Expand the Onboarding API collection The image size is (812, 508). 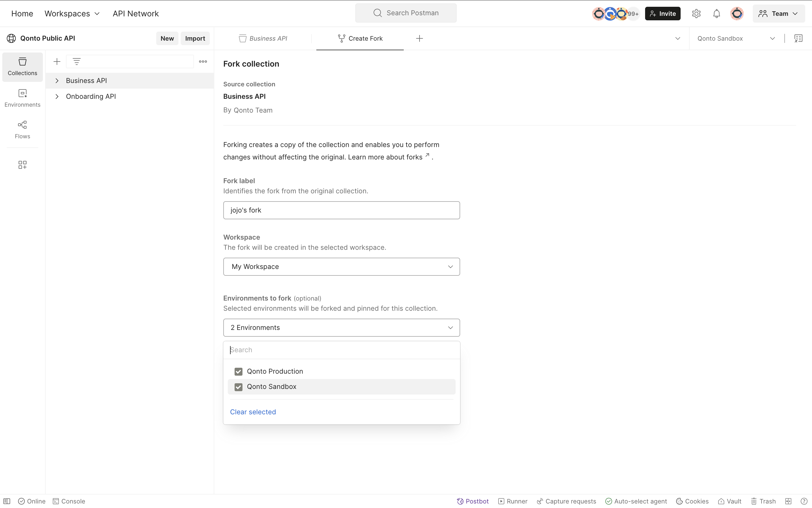point(57,97)
